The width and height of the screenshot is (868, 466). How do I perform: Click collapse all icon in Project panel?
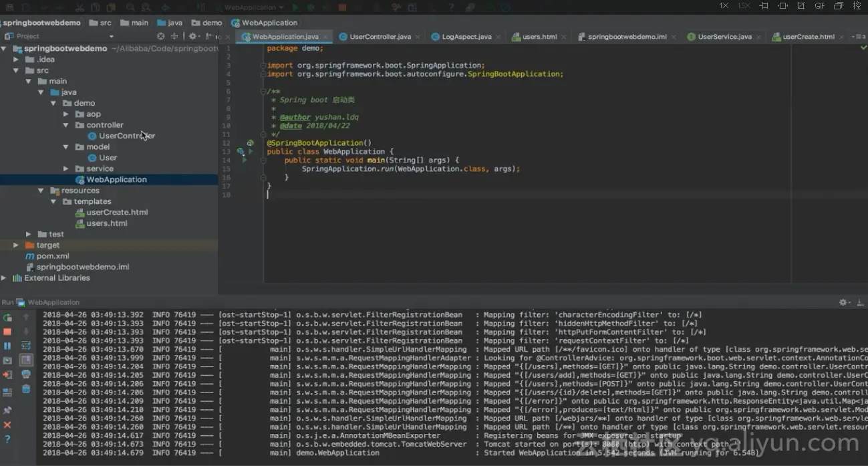(x=175, y=36)
